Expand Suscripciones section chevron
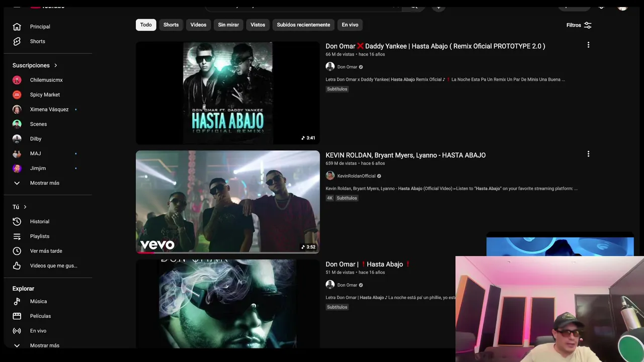 56,65
